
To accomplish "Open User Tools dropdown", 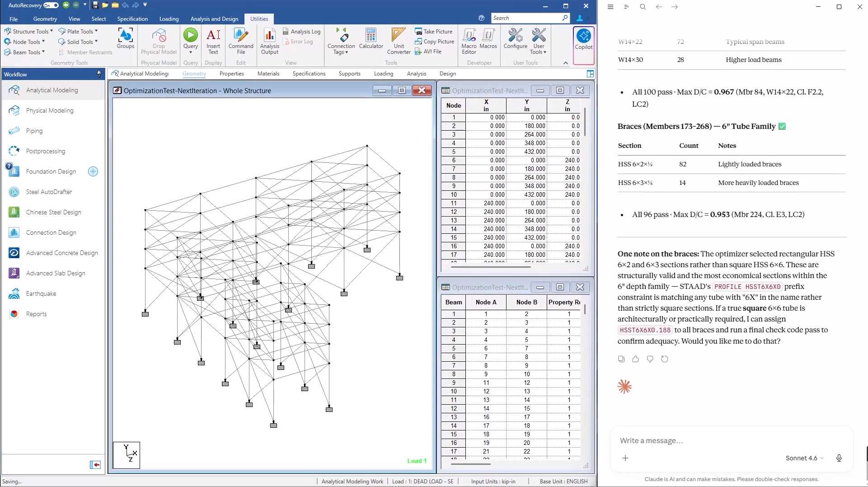I will tap(538, 41).
